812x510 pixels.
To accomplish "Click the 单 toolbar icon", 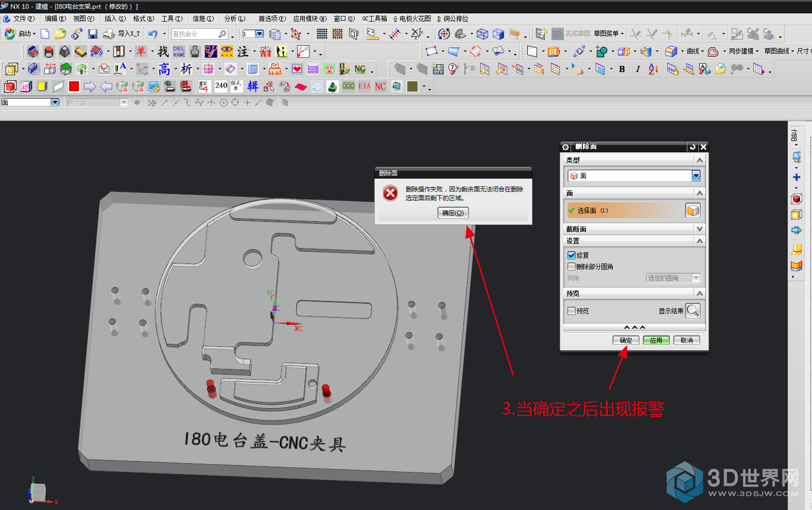I will [141, 51].
